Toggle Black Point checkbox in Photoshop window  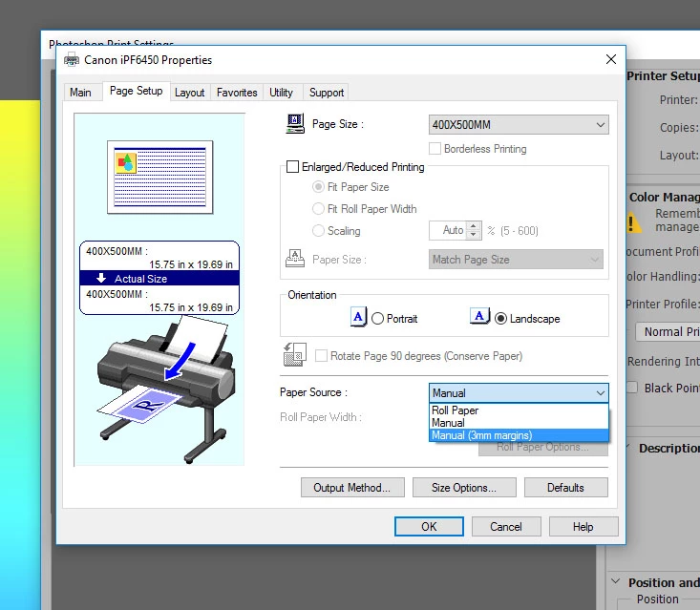click(x=631, y=388)
